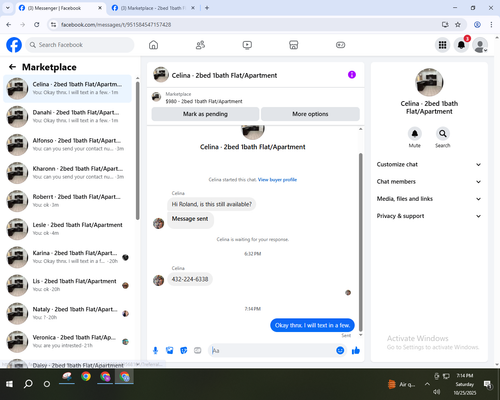Click Mark as pending button
500x400 pixels.
point(205,114)
